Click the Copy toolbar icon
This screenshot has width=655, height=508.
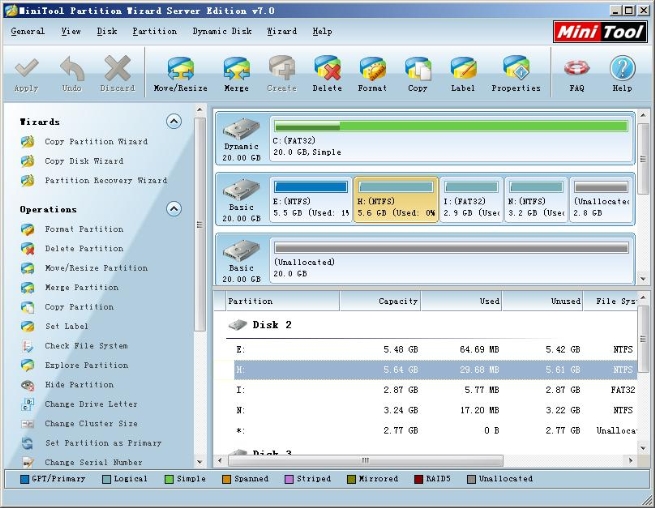pos(418,69)
